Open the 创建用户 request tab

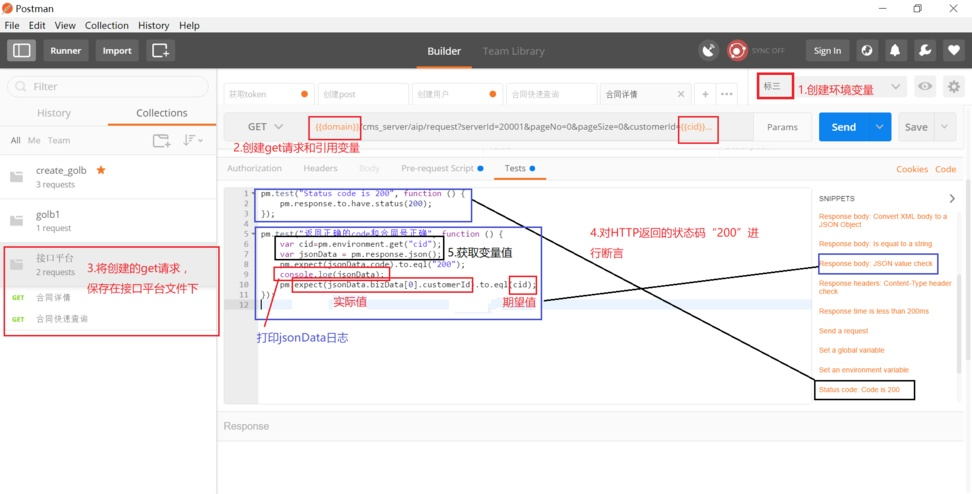coord(457,94)
